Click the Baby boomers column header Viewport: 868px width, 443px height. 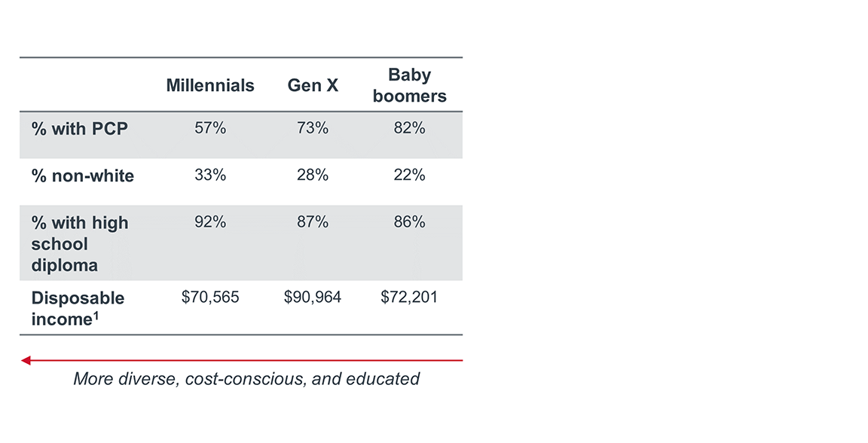coord(409,86)
